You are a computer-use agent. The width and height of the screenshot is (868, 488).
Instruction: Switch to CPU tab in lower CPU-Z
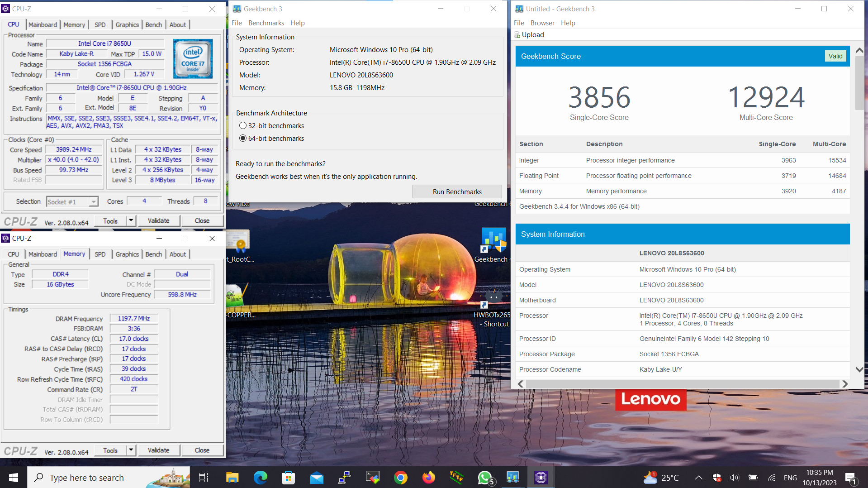point(14,254)
